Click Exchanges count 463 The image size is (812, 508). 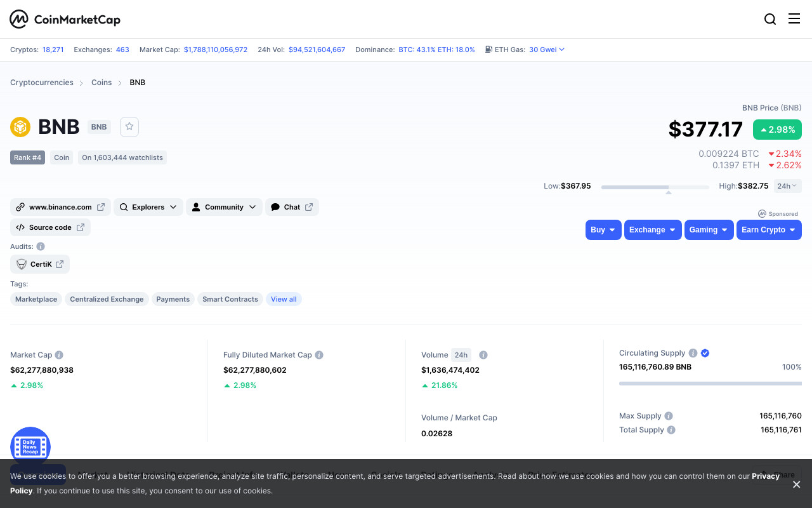122,50
